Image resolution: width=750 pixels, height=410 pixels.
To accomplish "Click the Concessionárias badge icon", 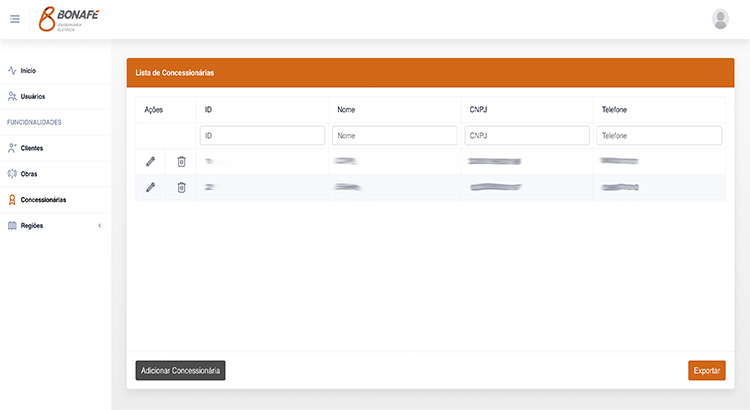I will click(12, 199).
